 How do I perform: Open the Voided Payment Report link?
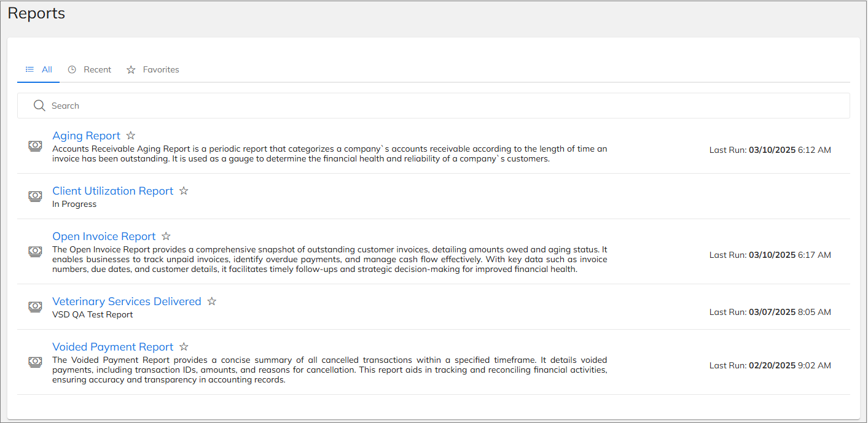coord(113,347)
